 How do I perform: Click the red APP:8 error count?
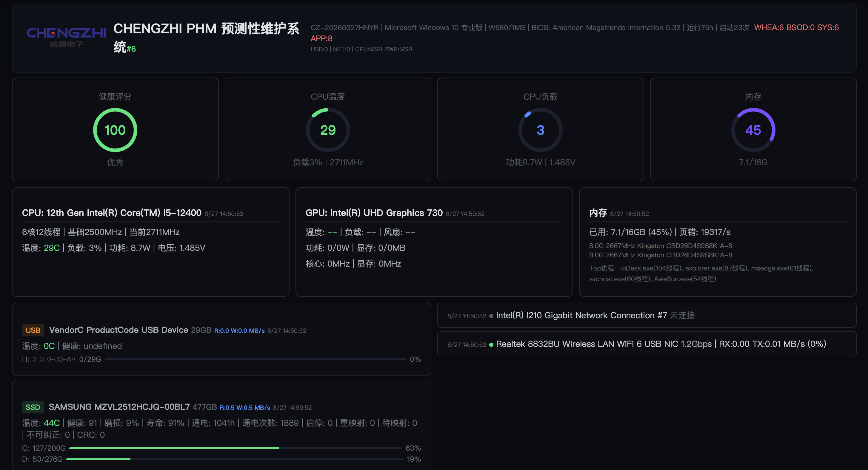[x=321, y=38]
